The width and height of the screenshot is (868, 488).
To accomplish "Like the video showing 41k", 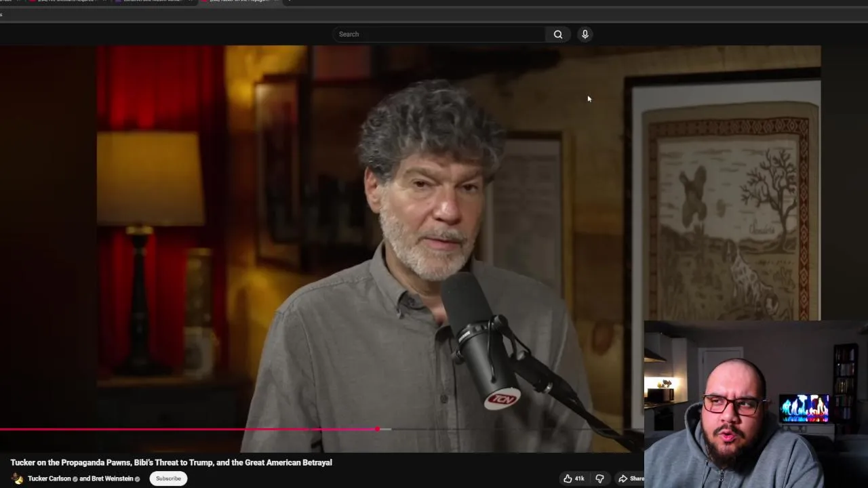I will coord(574,479).
